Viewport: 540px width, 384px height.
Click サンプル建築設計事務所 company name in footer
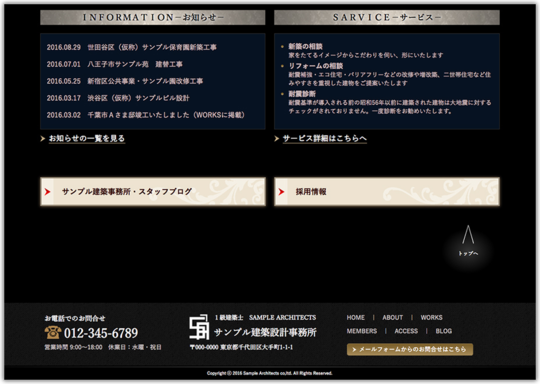tap(265, 332)
